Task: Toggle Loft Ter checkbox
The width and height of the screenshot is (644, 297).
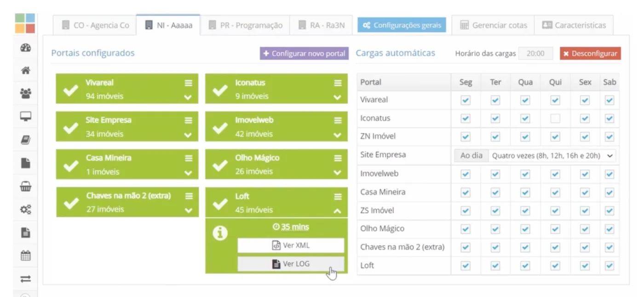Action: [495, 266]
